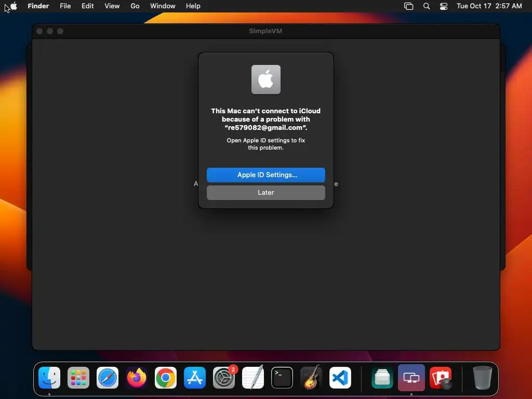Viewport: 532px width, 399px height.
Task: Open TextEdit from the Dock
Action: (x=253, y=378)
